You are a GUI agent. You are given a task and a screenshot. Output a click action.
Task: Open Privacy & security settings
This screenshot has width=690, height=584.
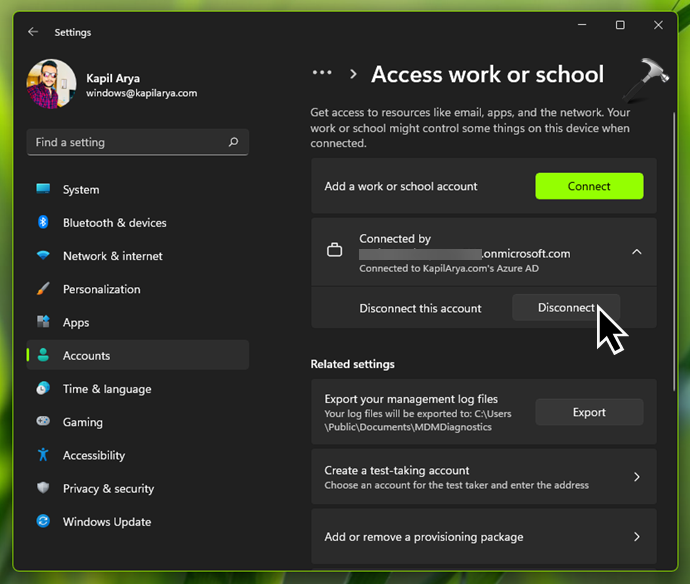(138, 488)
